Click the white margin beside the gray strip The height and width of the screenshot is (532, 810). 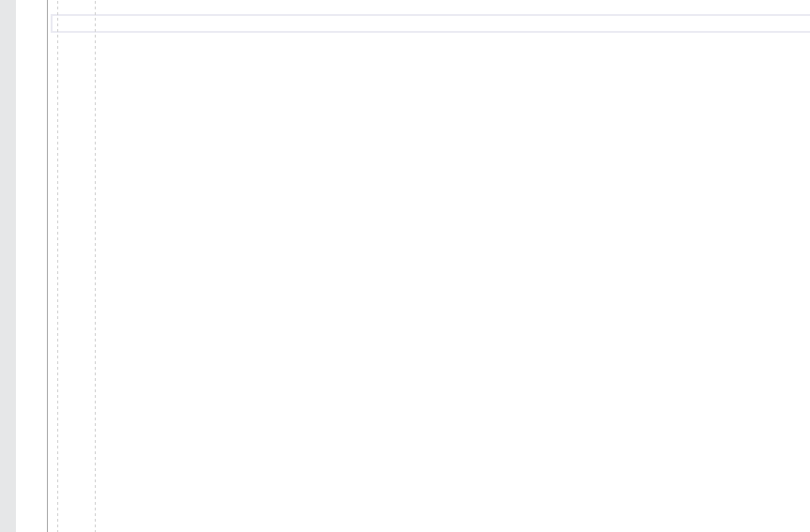32,266
